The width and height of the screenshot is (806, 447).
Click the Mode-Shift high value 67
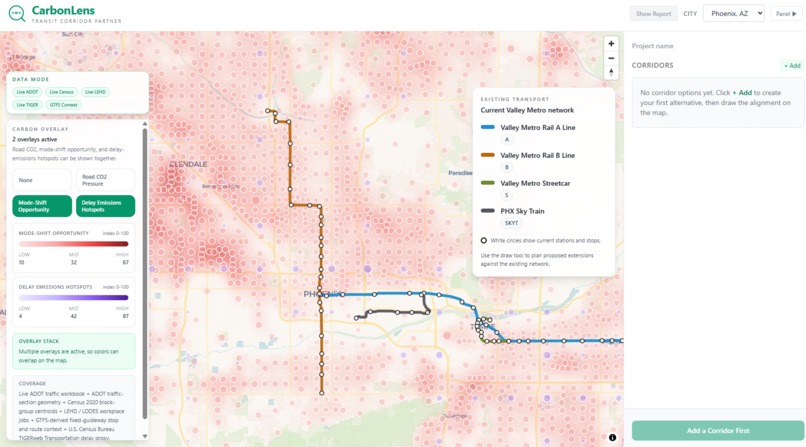(x=125, y=263)
